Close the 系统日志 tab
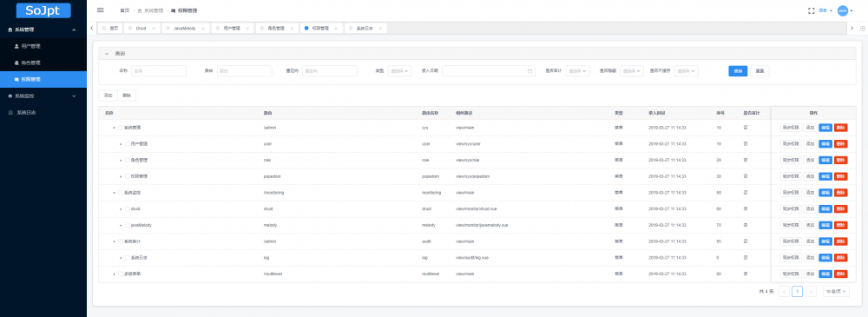868x317 pixels. (380, 28)
